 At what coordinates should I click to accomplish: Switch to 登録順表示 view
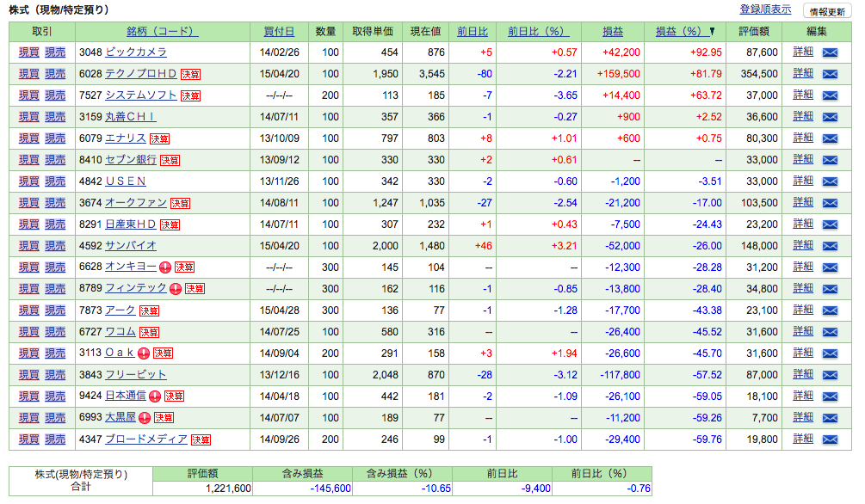[x=765, y=10]
